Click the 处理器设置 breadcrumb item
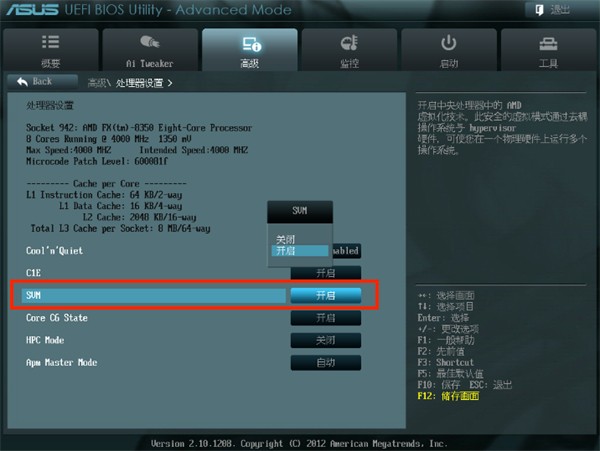Viewport: 600px width, 451px height. tap(140, 83)
